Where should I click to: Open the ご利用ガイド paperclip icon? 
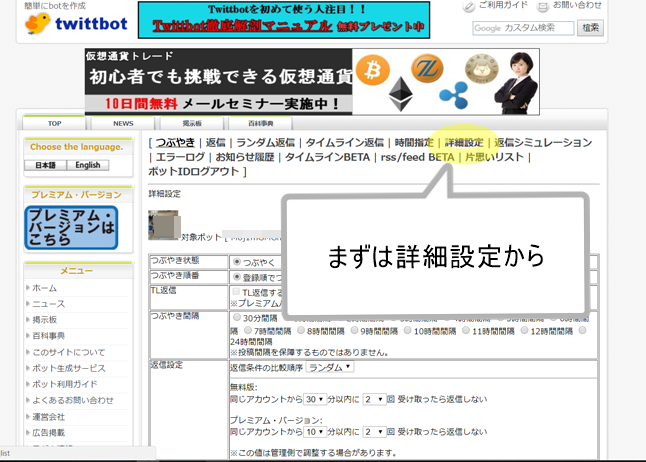click(468, 7)
